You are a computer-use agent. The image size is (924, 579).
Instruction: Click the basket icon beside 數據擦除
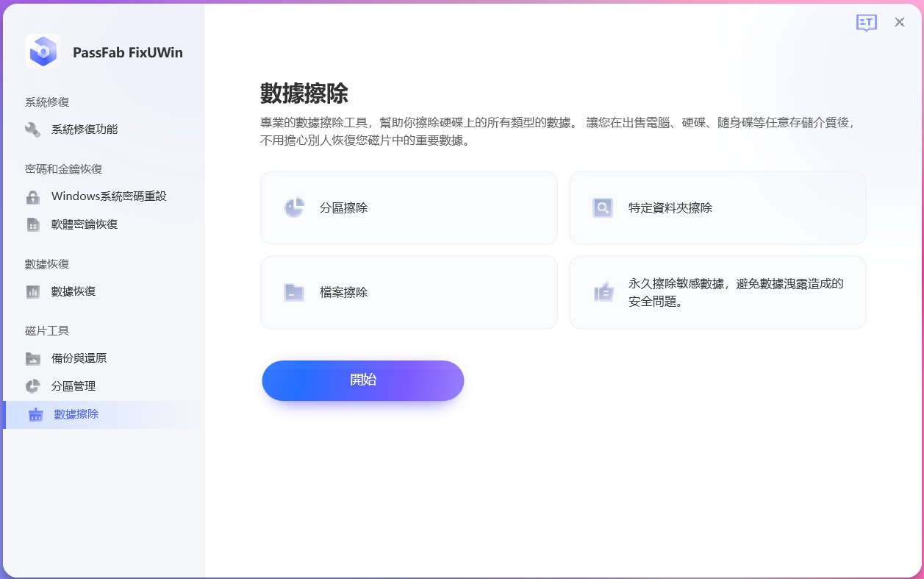pos(35,415)
